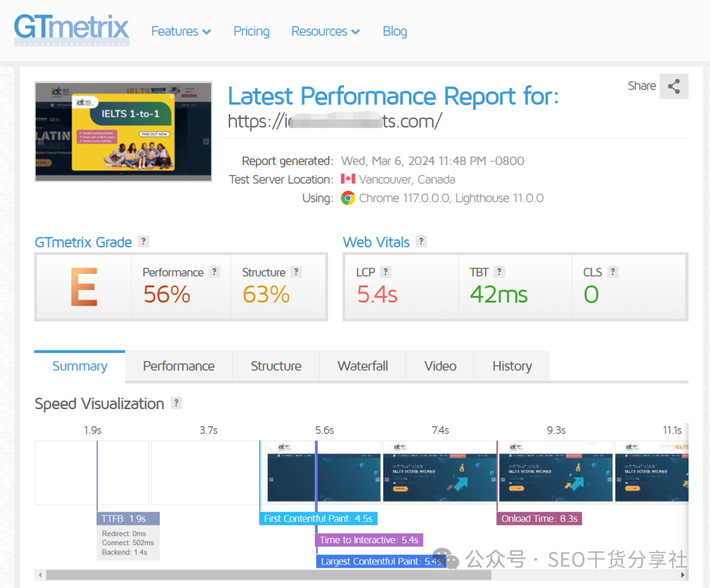Click the CLS value 0
Viewport: 710px width, 588px height.
[591, 295]
